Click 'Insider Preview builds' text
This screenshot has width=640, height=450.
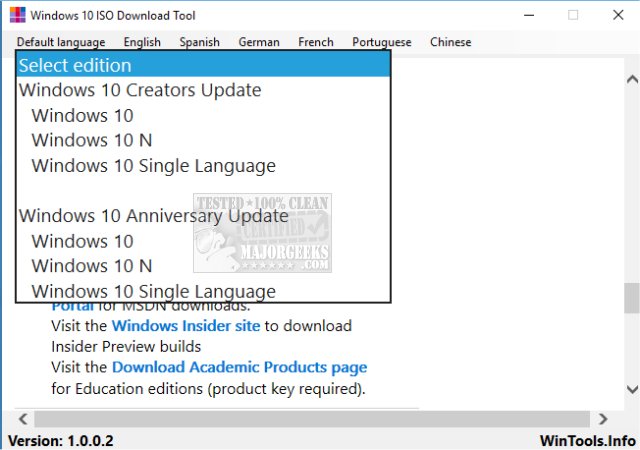pos(126,347)
